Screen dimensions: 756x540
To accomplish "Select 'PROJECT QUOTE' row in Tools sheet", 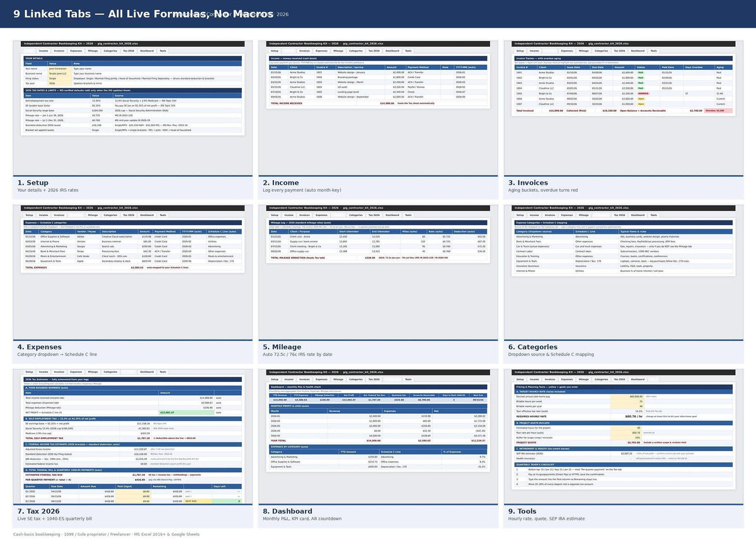I will point(624,442).
